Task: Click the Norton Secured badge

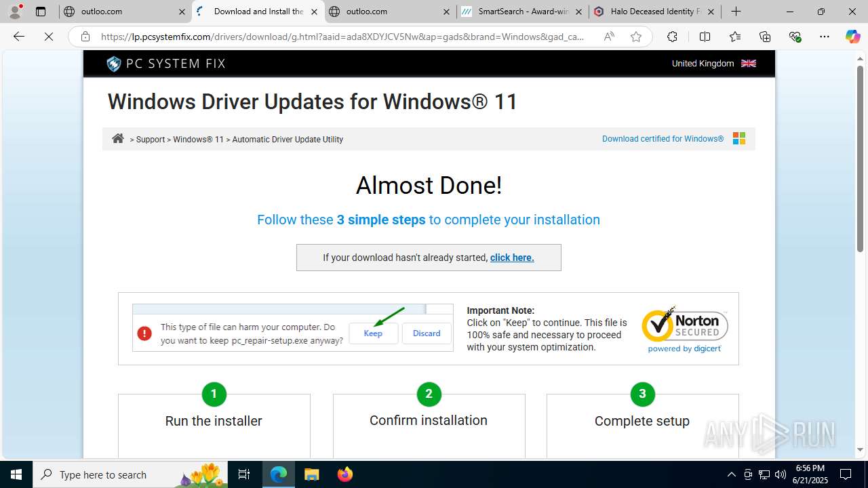Action: pos(685,329)
